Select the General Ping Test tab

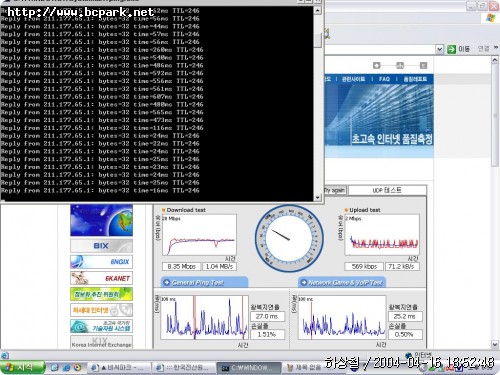(x=204, y=282)
